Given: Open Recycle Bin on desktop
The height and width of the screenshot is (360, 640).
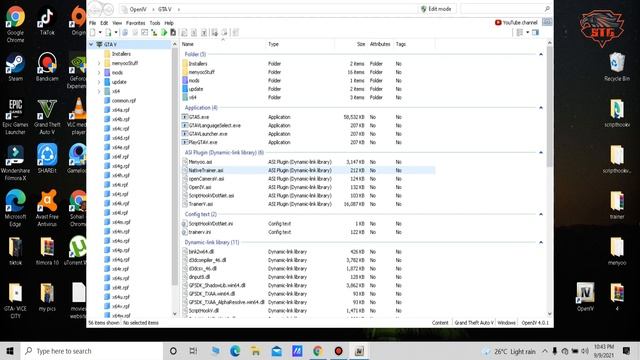Looking at the screenshot, I should click(x=617, y=67).
